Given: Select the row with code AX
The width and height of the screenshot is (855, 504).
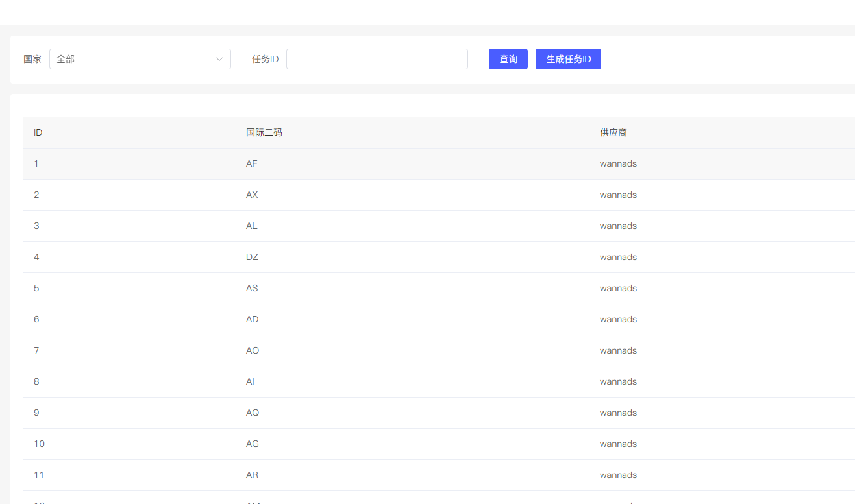Looking at the screenshot, I should coord(252,195).
